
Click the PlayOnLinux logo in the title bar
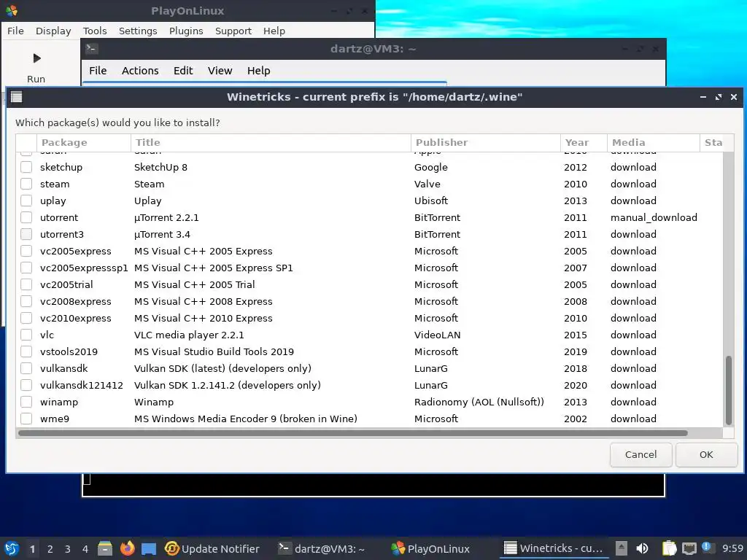12,10
